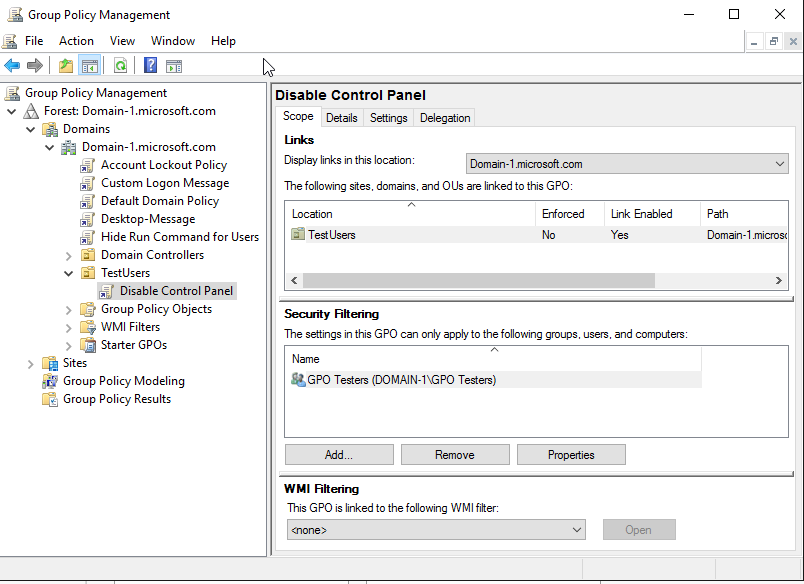This screenshot has height=584, width=804.
Task: Toggle the Show/Hide Action Pane icon
Action: pos(174,66)
